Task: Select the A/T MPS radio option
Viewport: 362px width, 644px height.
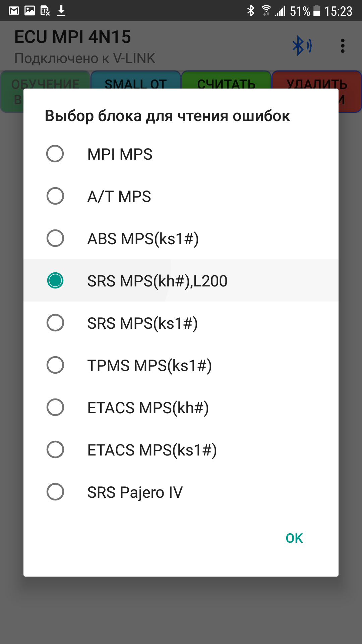Action: pyautogui.click(x=55, y=196)
